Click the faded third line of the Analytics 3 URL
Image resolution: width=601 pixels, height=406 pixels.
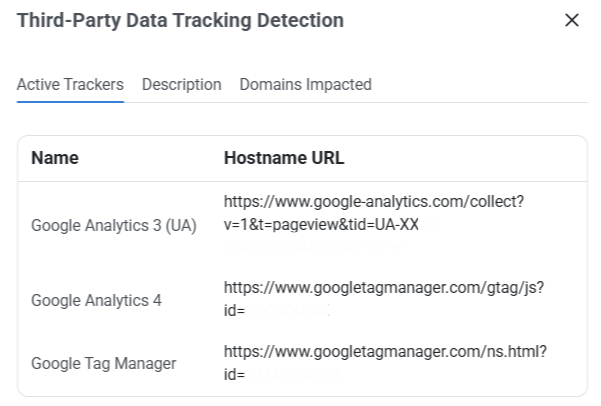[x=314, y=246]
